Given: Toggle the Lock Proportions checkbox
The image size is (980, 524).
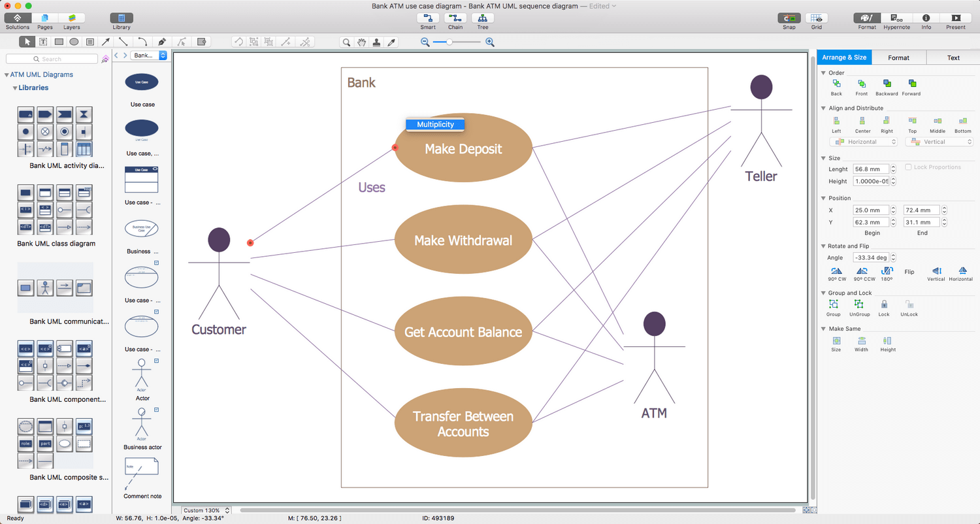Looking at the screenshot, I should (x=909, y=167).
